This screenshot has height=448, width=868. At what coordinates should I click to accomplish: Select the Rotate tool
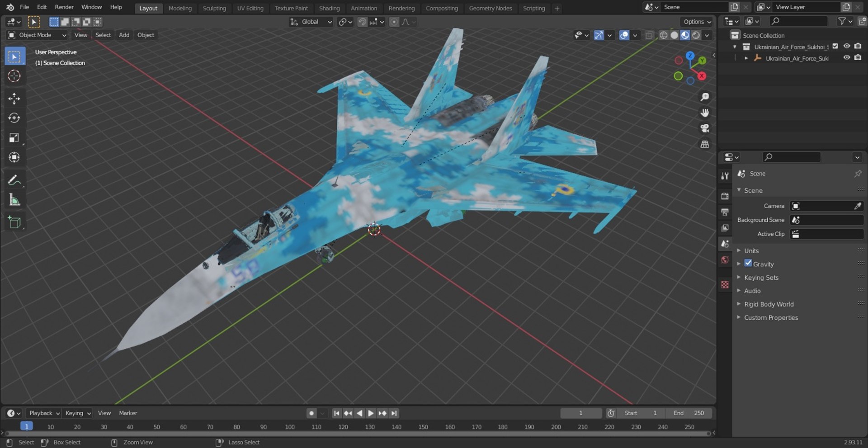pyautogui.click(x=14, y=118)
